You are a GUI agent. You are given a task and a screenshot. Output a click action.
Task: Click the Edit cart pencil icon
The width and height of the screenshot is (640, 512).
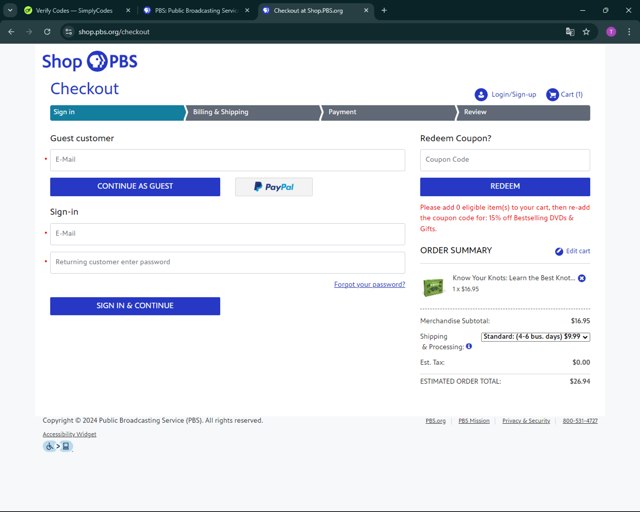point(559,252)
